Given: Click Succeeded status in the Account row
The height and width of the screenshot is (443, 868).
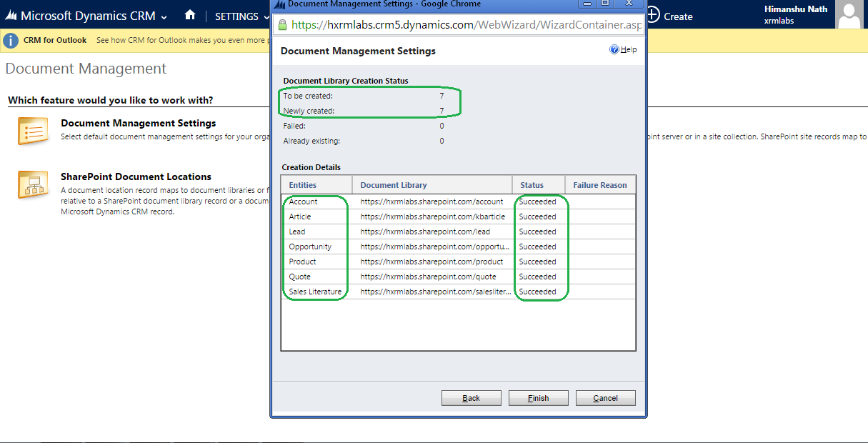Looking at the screenshot, I should pos(537,201).
